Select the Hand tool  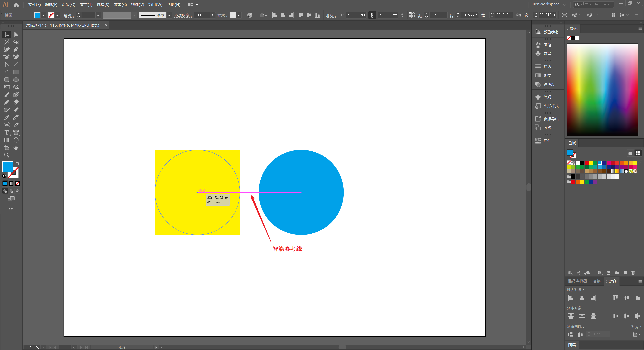tap(16, 148)
